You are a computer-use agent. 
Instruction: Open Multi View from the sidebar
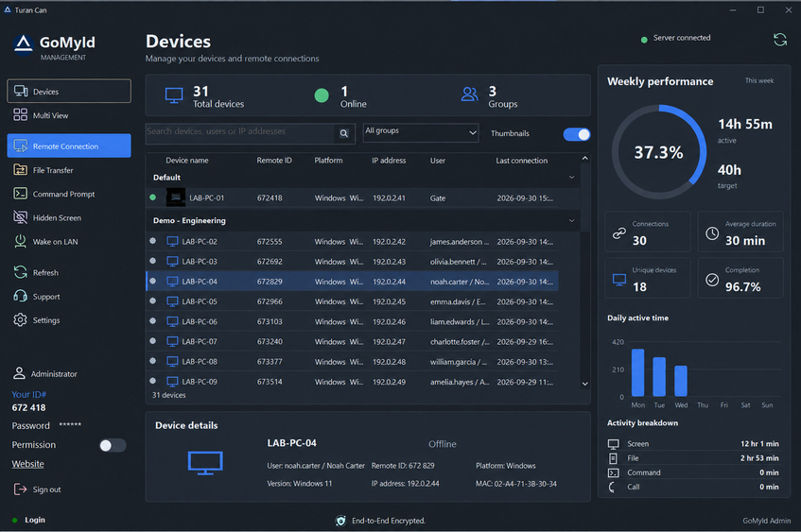click(69, 115)
